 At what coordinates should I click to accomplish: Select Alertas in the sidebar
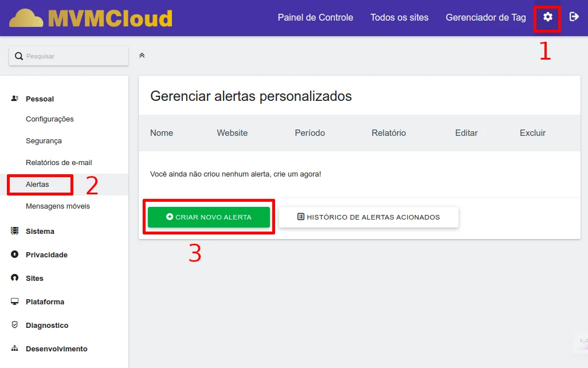pos(38,185)
